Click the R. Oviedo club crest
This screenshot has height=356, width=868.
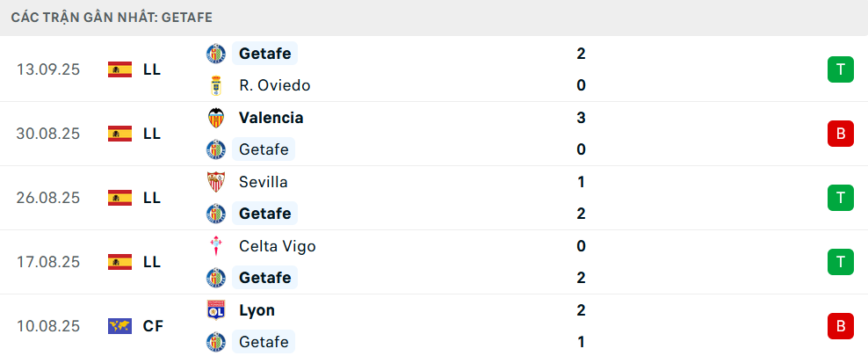pyautogui.click(x=215, y=85)
